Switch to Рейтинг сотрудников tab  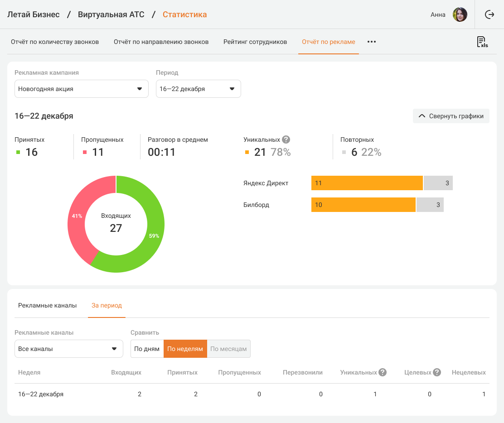(x=255, y=42)
